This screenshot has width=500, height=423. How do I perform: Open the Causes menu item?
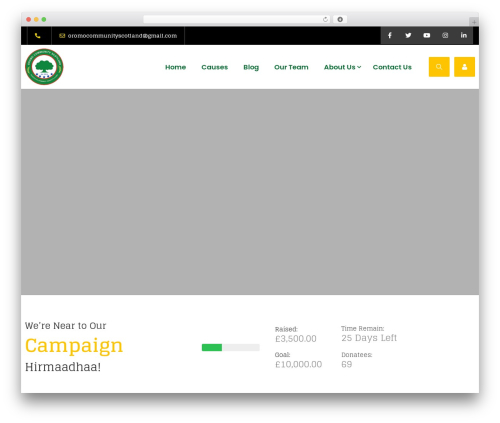(x=215, y=67)
